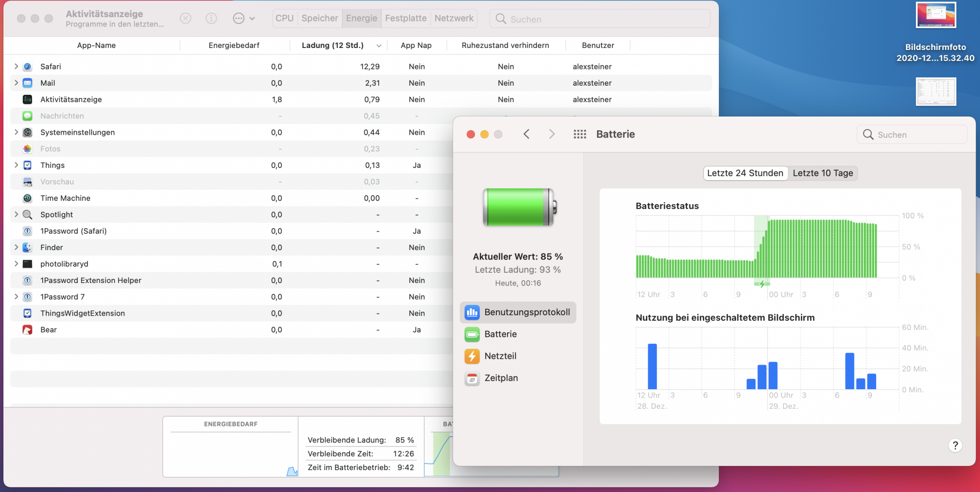The width and height of the screenshot is (980, 492).
Task: Sort by App Nap column
Action: [416, 46]
